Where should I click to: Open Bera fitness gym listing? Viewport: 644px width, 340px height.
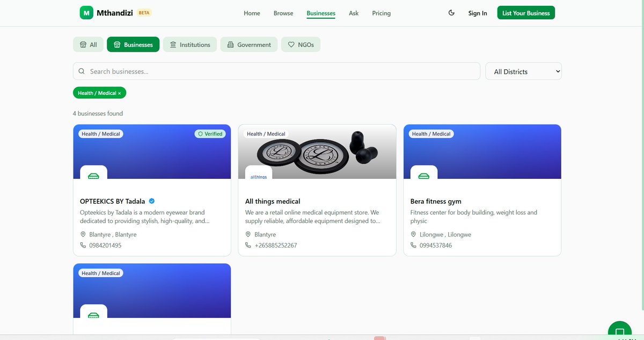click(x=436, y=201)
